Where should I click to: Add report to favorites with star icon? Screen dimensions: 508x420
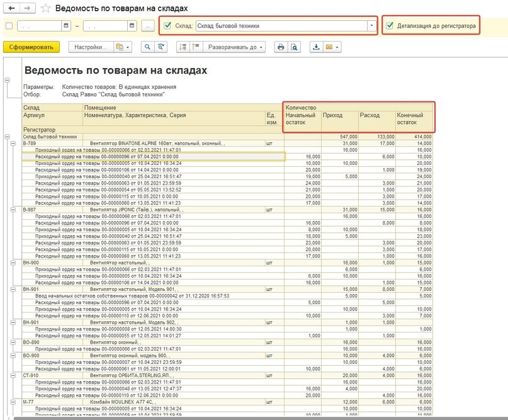45,8
